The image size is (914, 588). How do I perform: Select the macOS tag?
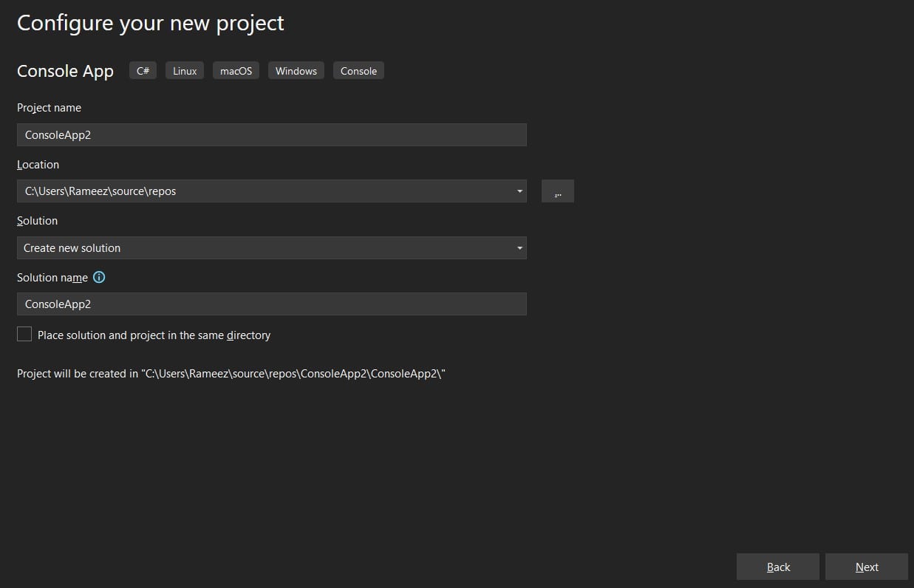(x=236, y=71)
